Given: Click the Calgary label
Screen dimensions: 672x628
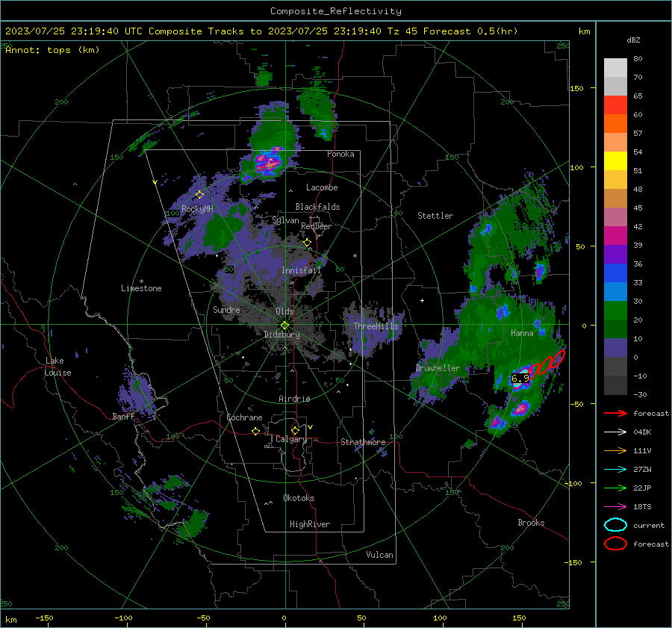Looking at the screenshot, I should (291, 439).
